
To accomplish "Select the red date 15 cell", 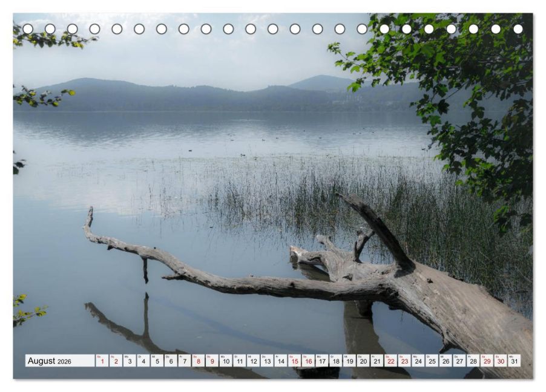I will (x=294, y=361).
